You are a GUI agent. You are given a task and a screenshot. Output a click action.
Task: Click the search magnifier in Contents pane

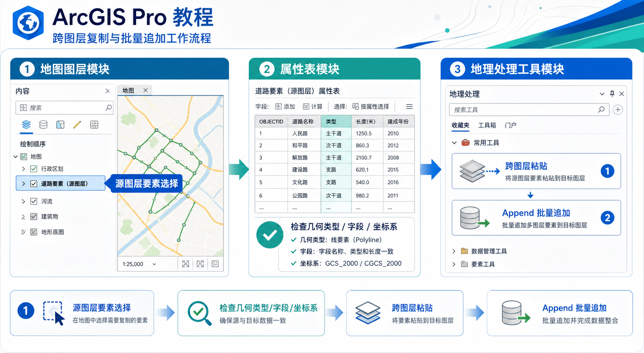(108, 108)
